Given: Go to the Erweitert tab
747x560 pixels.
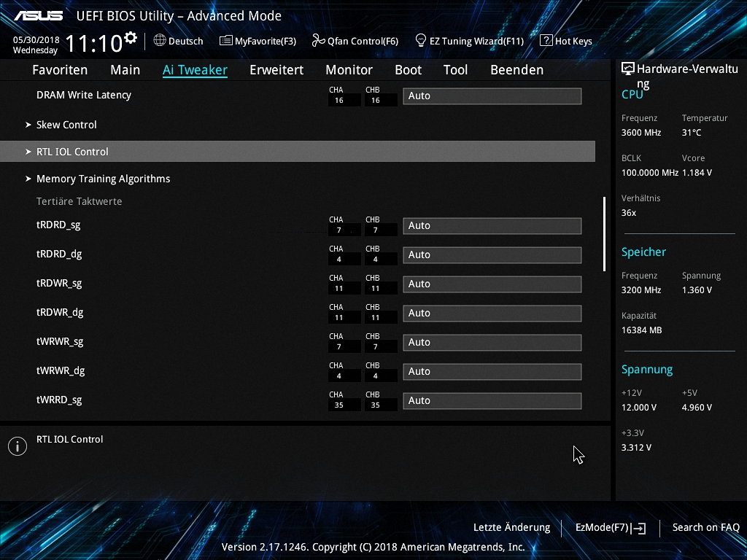Looking at the screenshot, I should coord(276,70).
